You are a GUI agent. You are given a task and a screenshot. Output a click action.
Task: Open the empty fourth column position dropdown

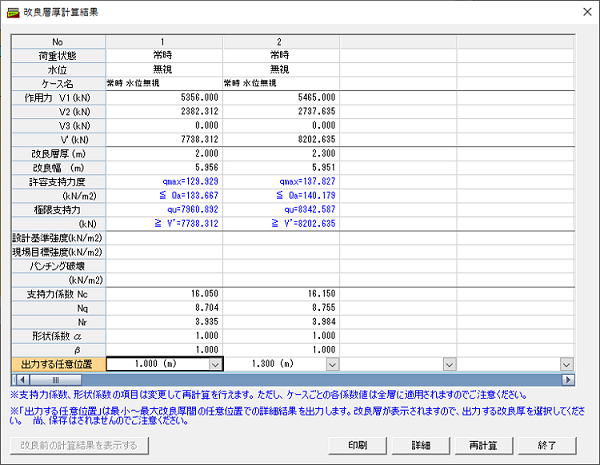566,365
